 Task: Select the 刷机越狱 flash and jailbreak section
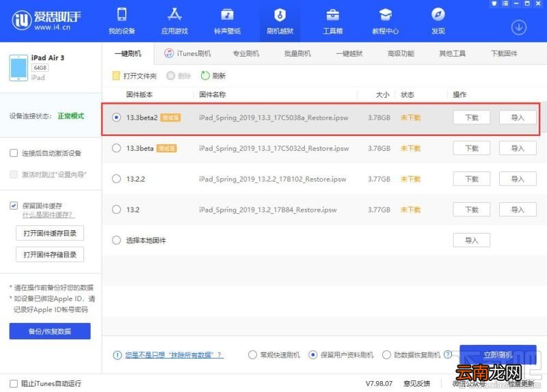pyautogui.click(x=280, y=21)
